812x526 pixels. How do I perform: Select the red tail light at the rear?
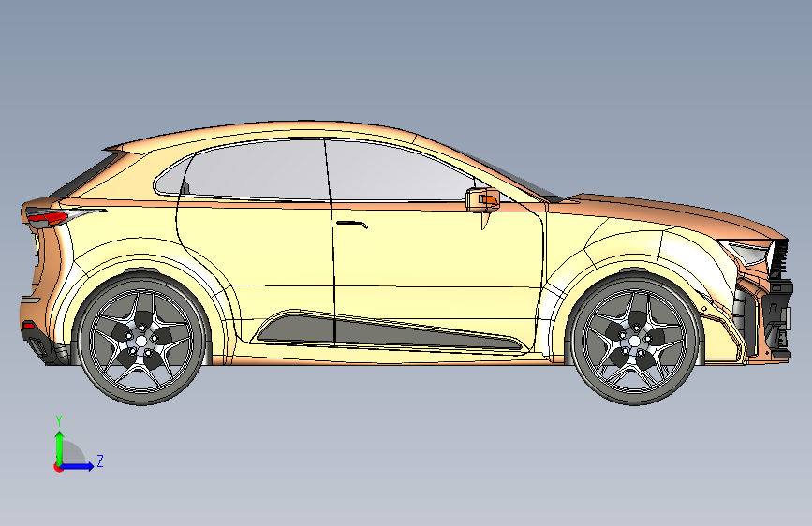(48, 218)
